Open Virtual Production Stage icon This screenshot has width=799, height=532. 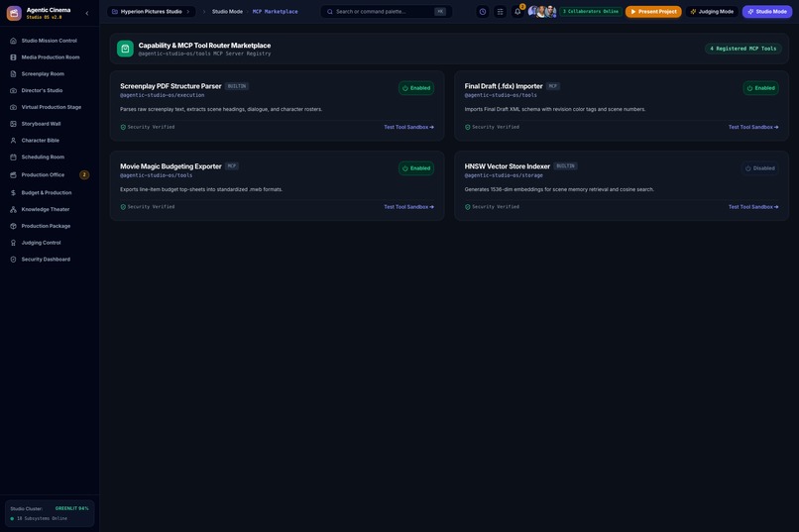point(13,107)
